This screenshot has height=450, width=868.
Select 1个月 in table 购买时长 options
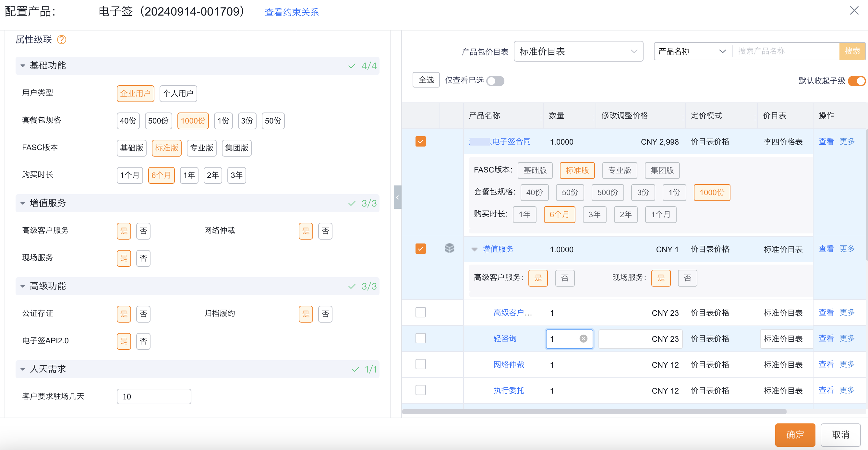point(660,215)
